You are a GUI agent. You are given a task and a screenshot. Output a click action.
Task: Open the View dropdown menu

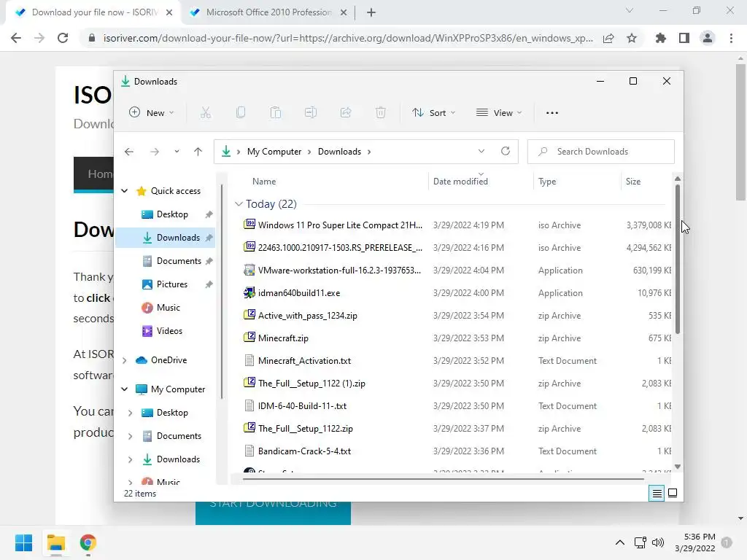[499, 113]
